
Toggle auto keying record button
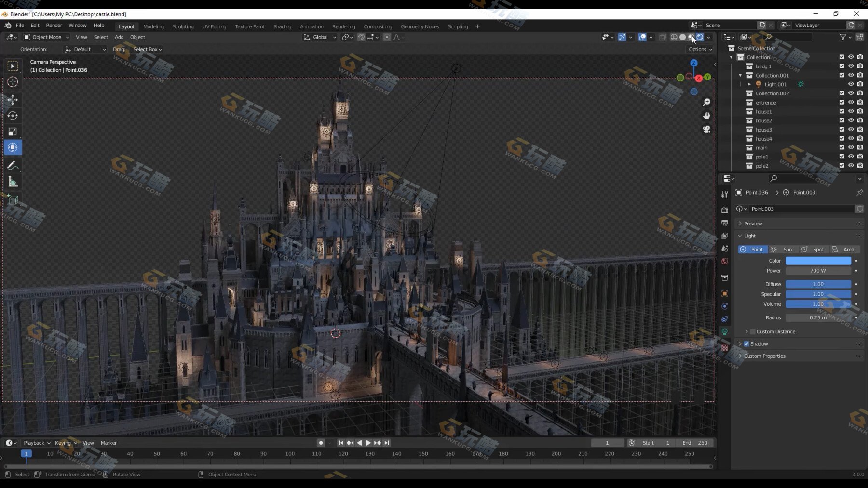(x=321, y=443)
